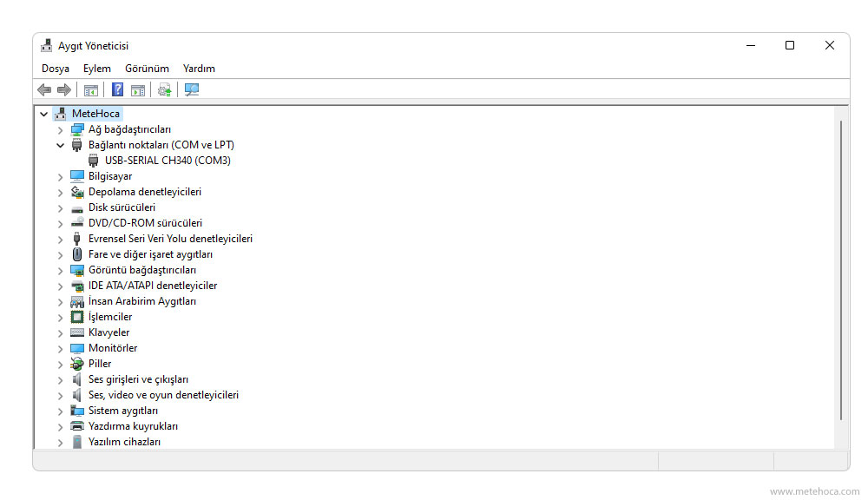868x500 pixels.
Task: Expand Ağ bağdaştırıcıları chevron
Action: [61, 130]
